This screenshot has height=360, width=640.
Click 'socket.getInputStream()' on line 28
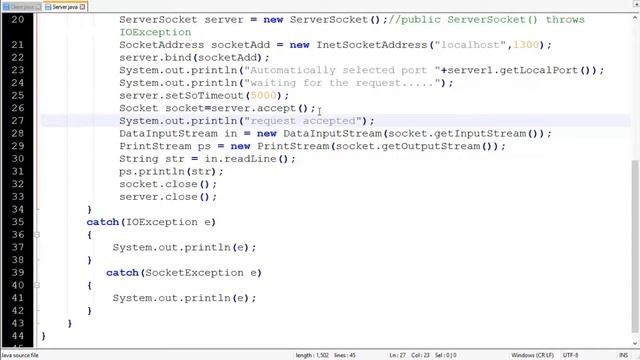point(463,133)
